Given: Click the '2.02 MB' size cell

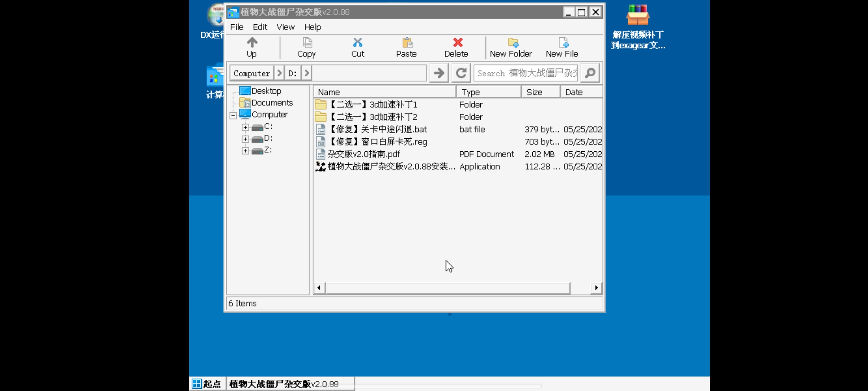Looking at the screenshot, I should [539, 154].
